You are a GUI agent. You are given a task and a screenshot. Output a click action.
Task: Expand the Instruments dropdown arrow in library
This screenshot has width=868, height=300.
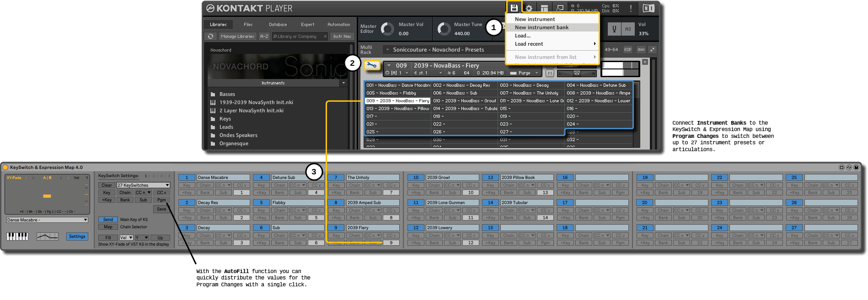(343, 83)
